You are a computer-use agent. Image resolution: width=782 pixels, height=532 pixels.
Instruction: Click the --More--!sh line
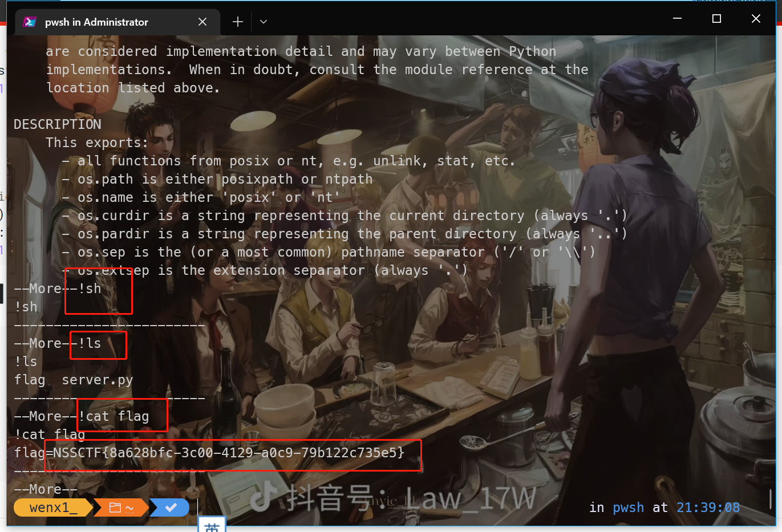click(x=58, y=289)
